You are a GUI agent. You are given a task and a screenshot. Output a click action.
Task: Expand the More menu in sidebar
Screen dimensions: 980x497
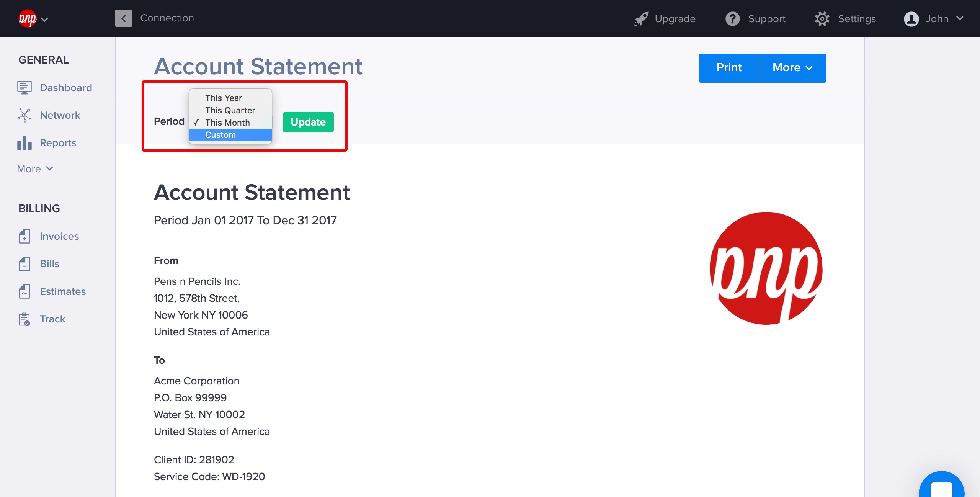pyautogui.click(x=35, y=169)
